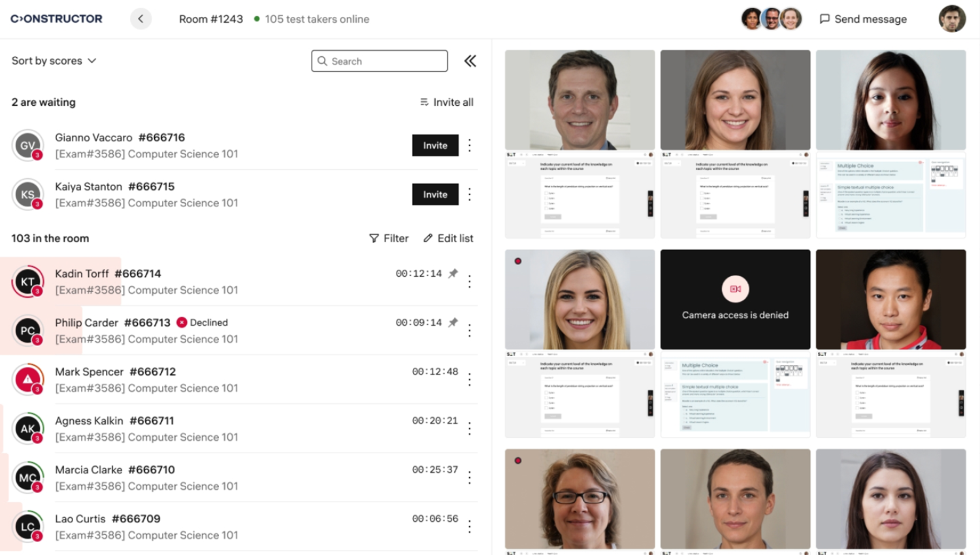Image resolution: width=980 pixels, height=555 pixels.
Task: Open more options for Philip Carder
Action: click(x=470, y=330)
